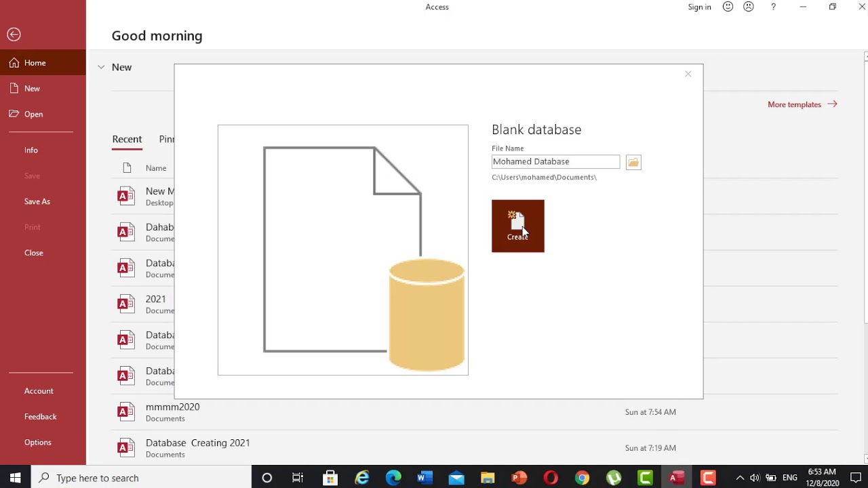Open green Camtasia icon in taskbar

(645, 478)
